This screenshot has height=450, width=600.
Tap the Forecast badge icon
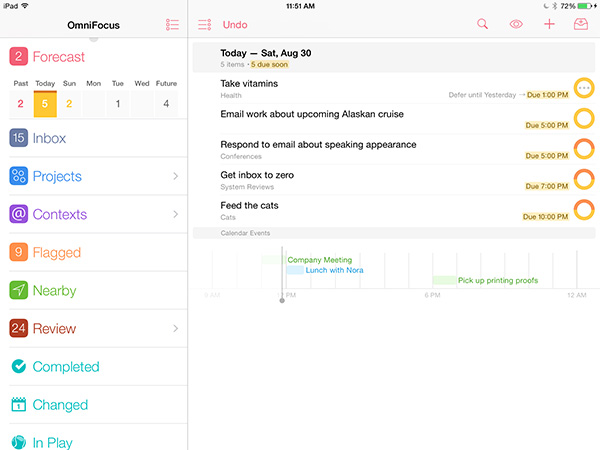18,57
